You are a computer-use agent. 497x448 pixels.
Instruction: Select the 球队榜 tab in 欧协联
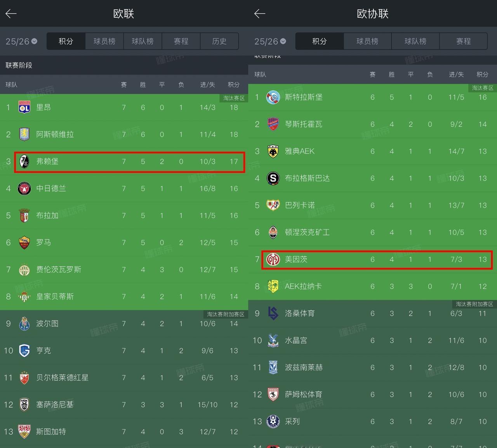415,41
